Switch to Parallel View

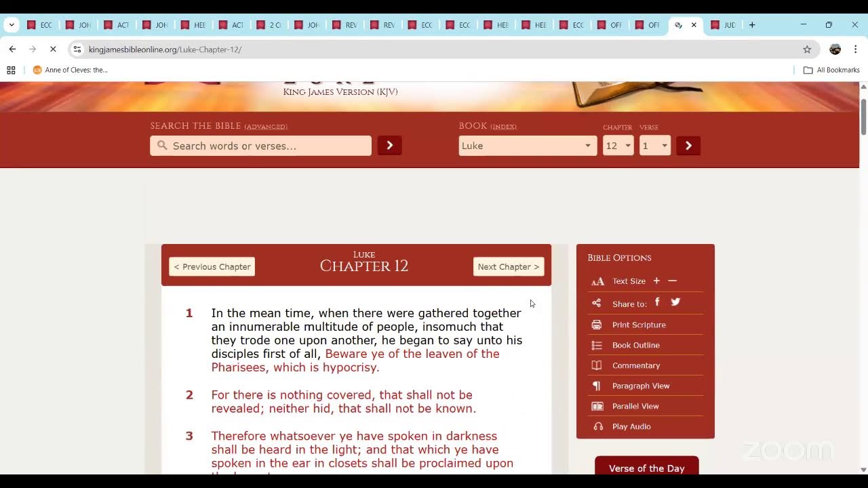click(x=635, y=406)
